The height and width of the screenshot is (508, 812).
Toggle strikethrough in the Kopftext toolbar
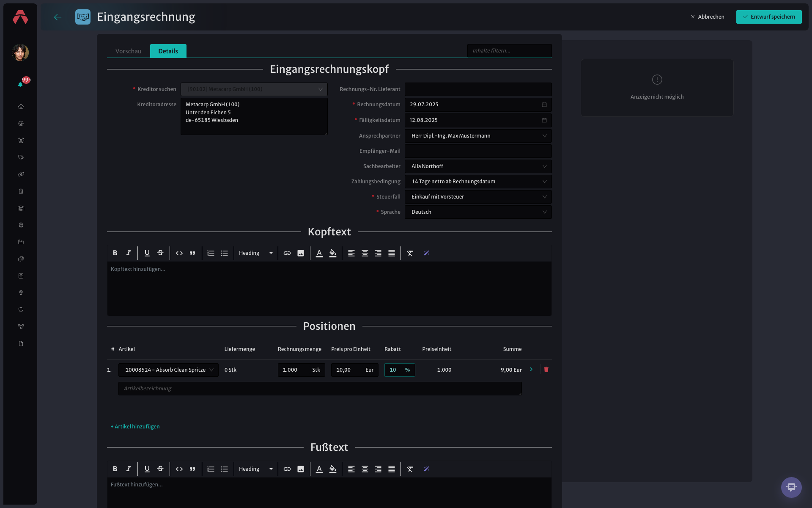click(160, 253)
